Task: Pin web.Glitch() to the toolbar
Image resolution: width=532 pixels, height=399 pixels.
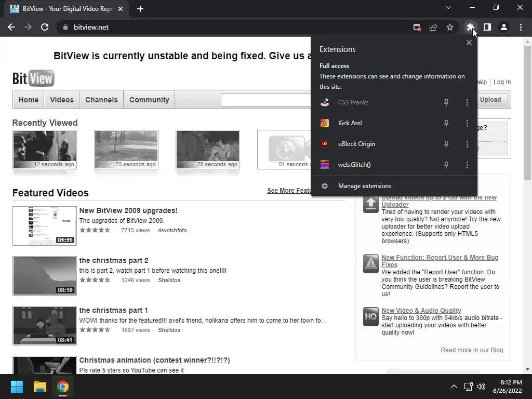Action: [446, 165]
